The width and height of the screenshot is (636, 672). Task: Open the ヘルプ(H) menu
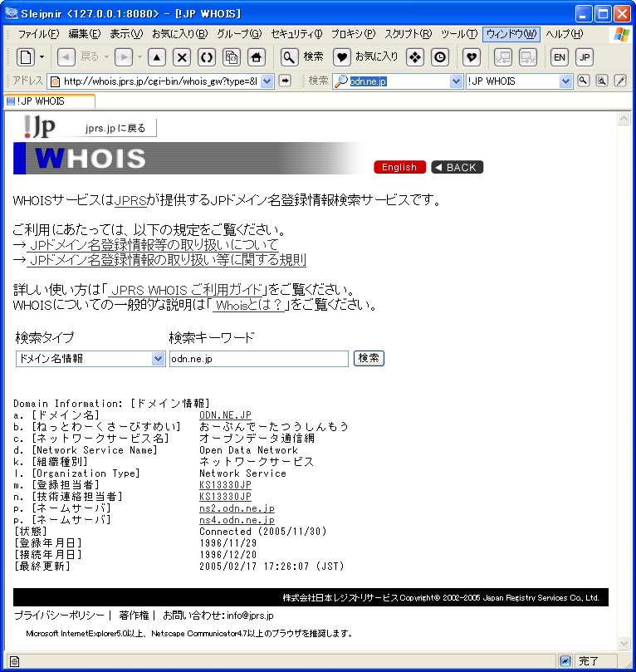[x=565, y=34]
